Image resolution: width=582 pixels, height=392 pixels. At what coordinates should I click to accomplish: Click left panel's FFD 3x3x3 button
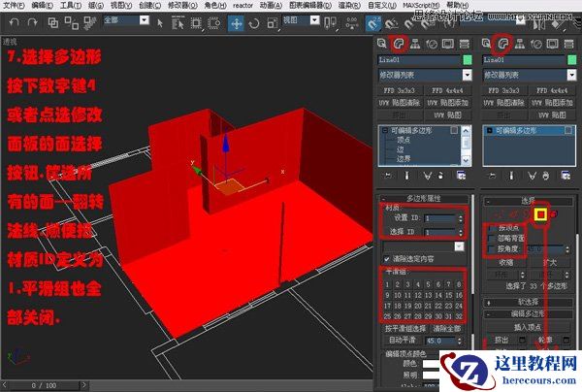coord(400,90)
